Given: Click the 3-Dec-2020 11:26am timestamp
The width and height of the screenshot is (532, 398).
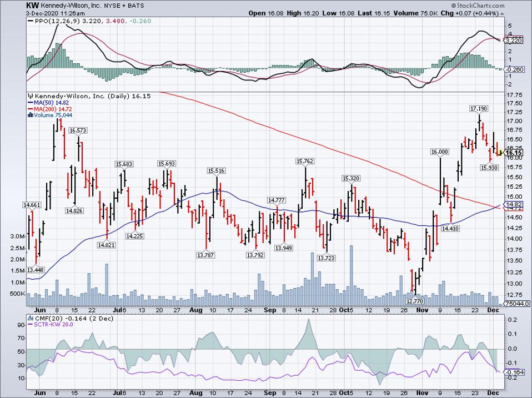Looking at the screenshot, I should pyautogui.click(x=56, y=13).
